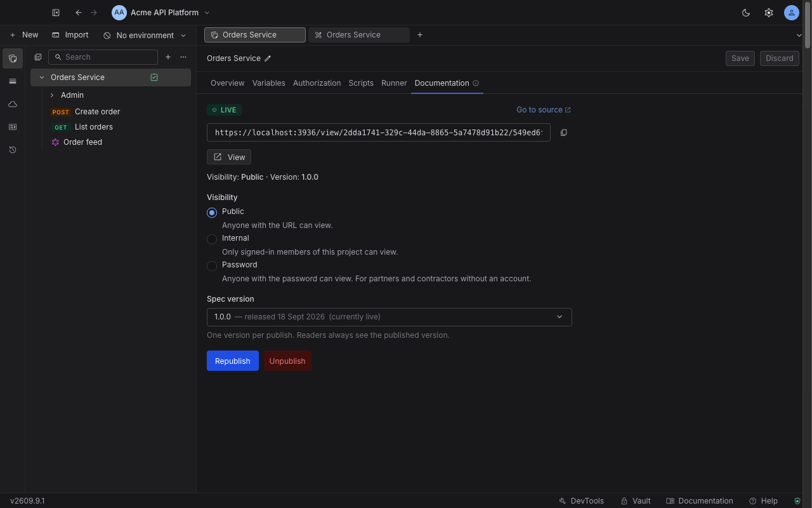Open the No environment dropdown
The image size is (812, 508).
pyautogui.click(x=145, y=36)
